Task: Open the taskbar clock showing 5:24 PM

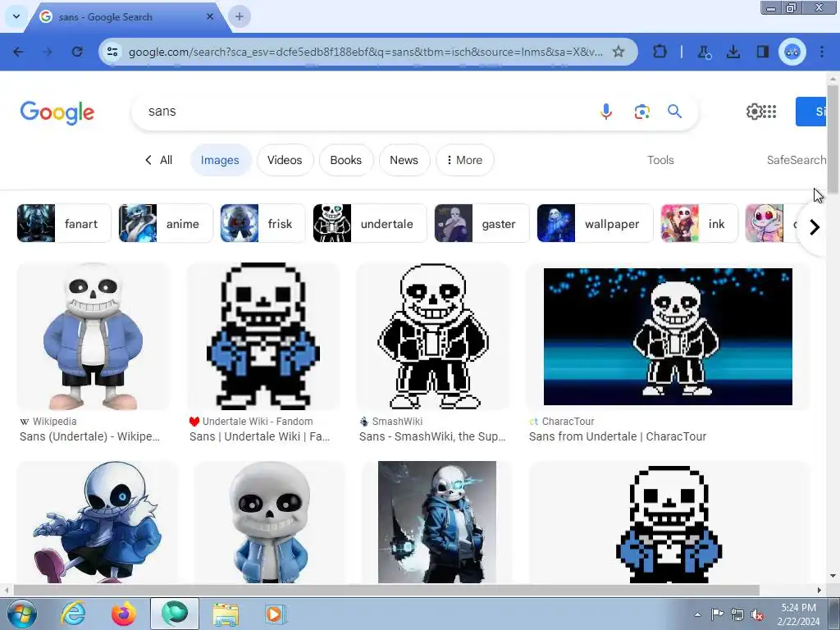Action: click(x=798, y=614)
